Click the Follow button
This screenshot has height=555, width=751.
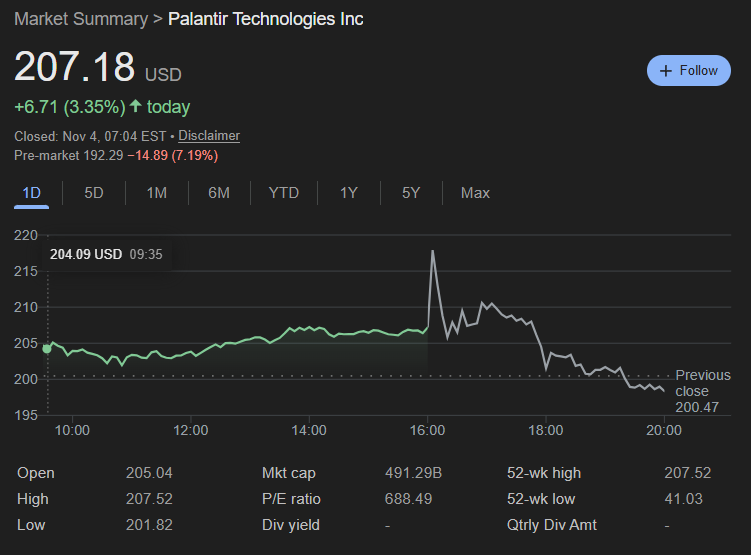[689, 71]
